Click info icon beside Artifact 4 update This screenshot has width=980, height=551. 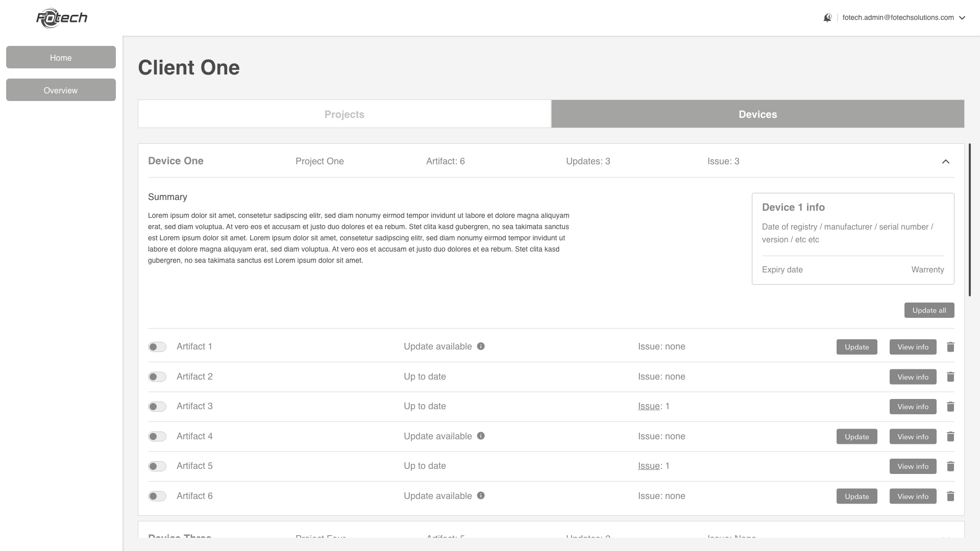[481, 436]
